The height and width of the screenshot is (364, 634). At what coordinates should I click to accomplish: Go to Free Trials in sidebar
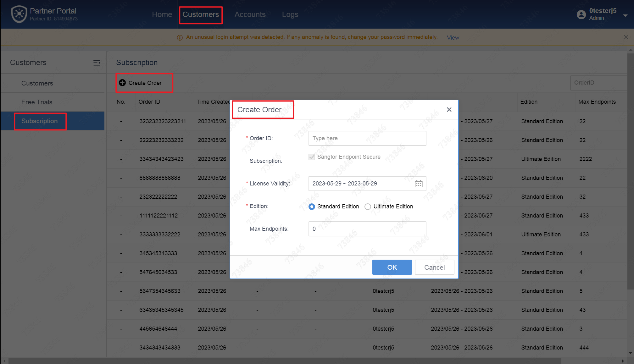pos(37,102)
